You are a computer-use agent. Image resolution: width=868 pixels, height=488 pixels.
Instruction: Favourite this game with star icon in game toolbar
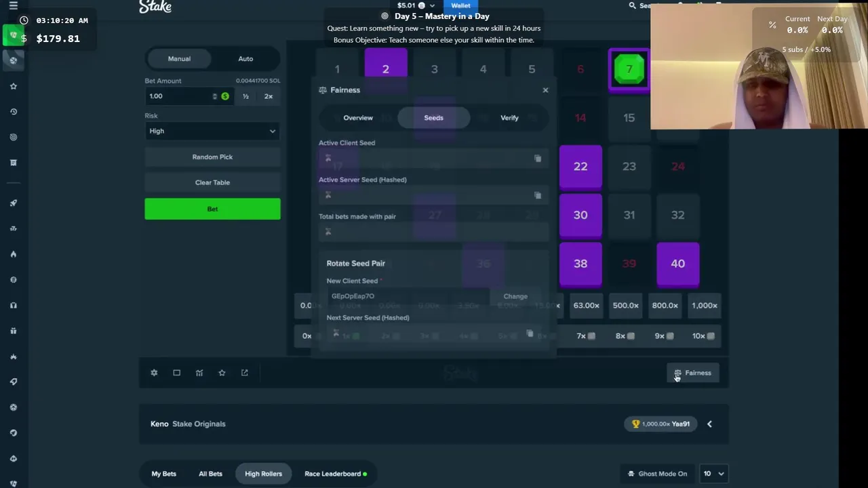[x=222, y=373]
